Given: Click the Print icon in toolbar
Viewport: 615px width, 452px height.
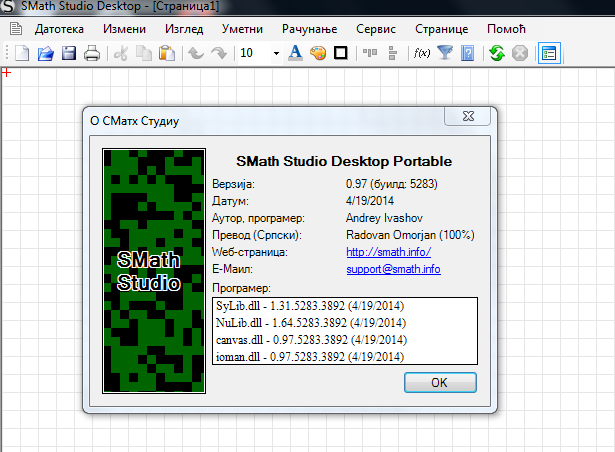Looking at the screenshot, I should 91,53.
